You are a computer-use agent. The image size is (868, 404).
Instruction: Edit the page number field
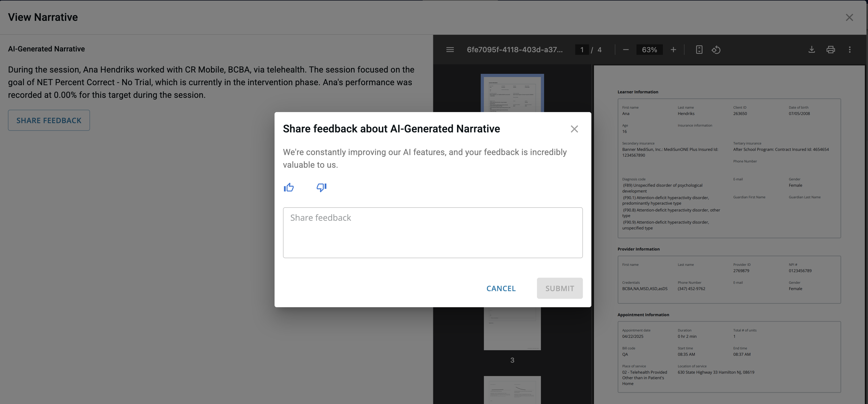tap(582, 50)
